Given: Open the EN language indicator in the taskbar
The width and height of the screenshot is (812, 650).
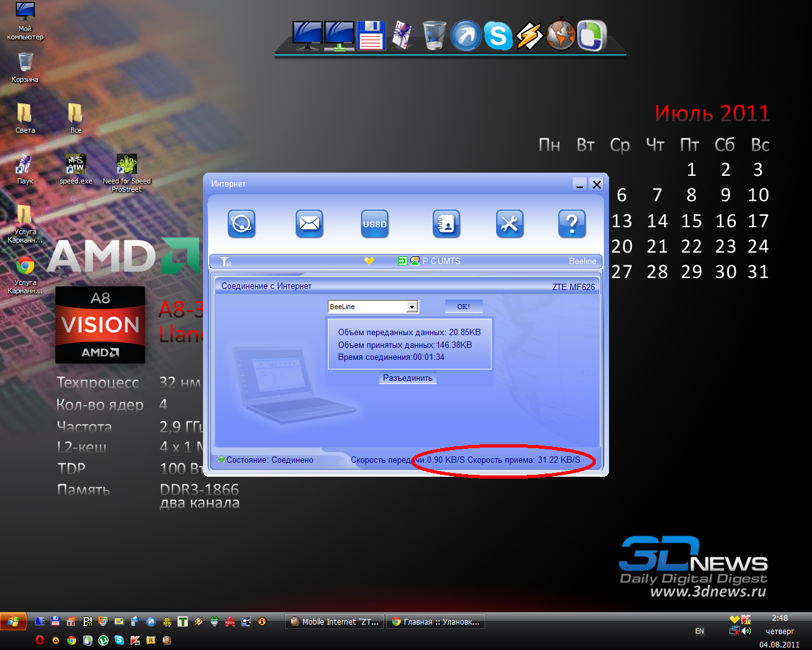Looking at the screenshot, I should 700,631.
